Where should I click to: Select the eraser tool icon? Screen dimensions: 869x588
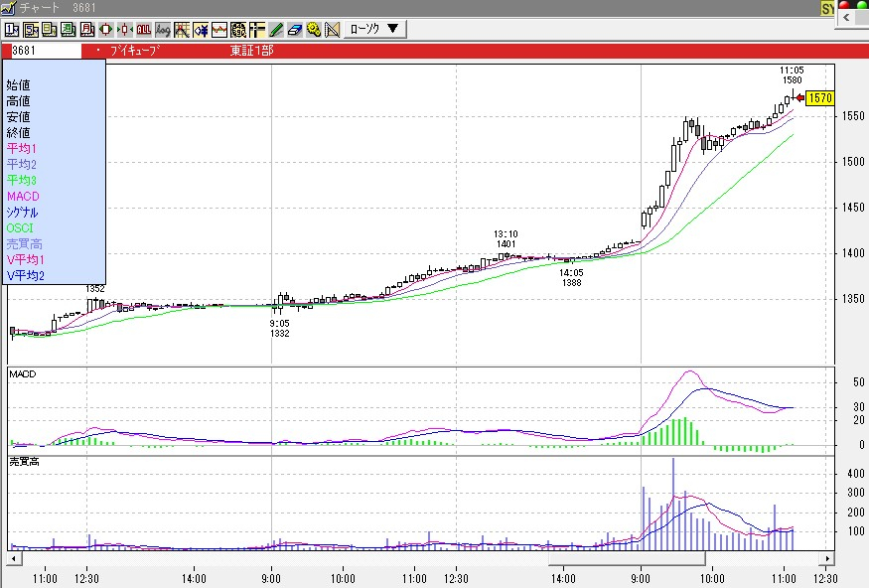coord(295,29)
